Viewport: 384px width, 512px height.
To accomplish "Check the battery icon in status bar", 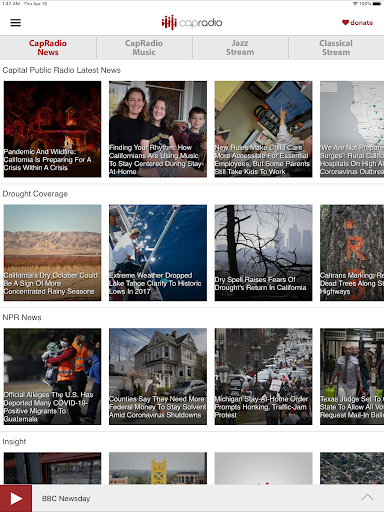I will pyautogui.click(x=377, y=4).
